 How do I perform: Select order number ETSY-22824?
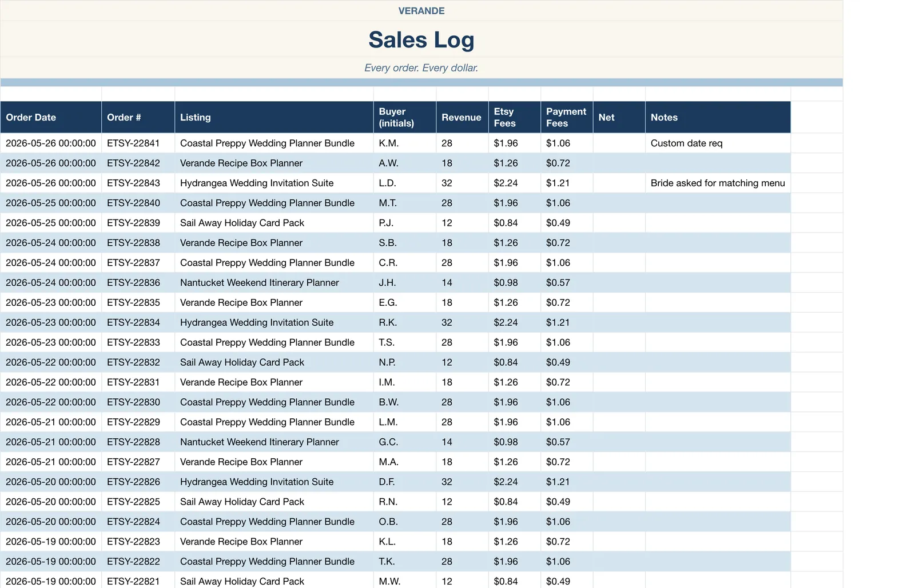click(x=138, y=522)
